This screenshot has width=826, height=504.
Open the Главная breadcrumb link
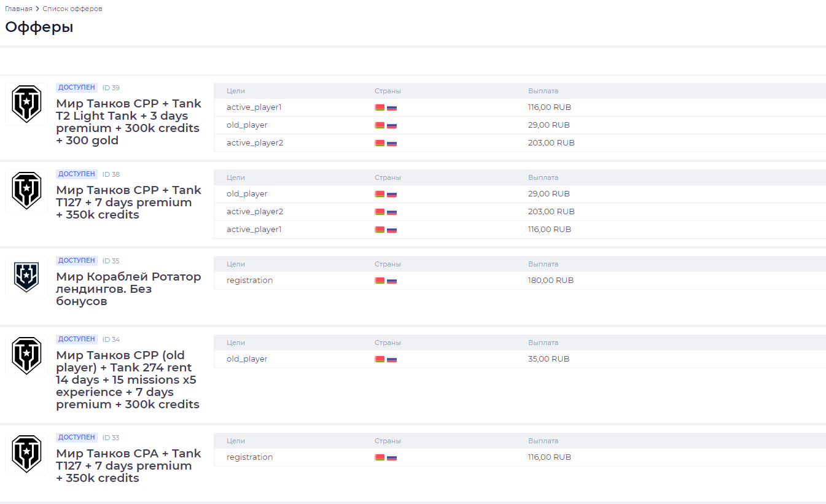[18, 9]
